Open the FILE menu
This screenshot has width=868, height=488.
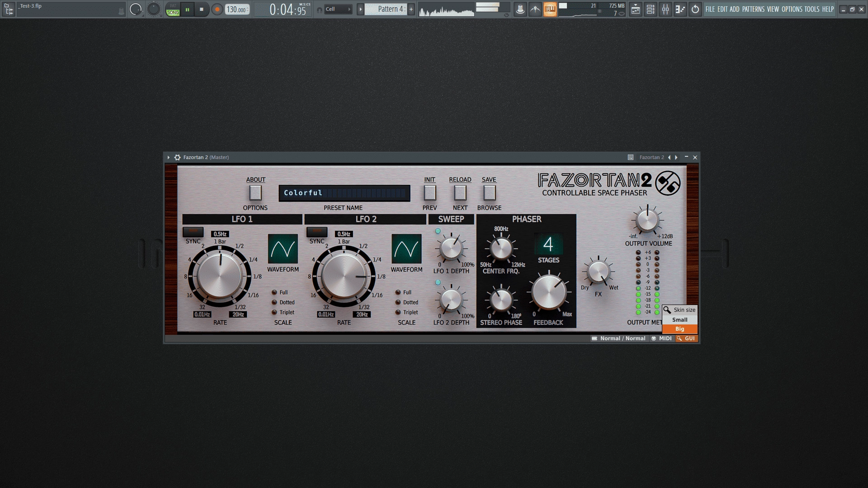click(x=710, y=9)
